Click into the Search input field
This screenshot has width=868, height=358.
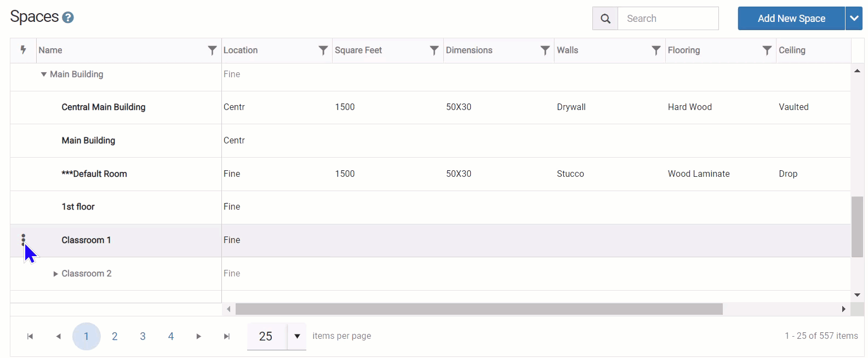tap(667, 19)
